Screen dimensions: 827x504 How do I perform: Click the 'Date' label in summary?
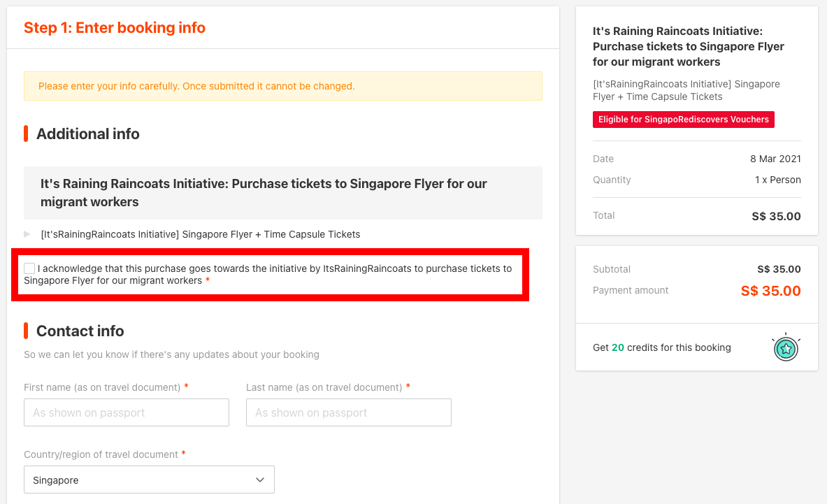point(603,159)
